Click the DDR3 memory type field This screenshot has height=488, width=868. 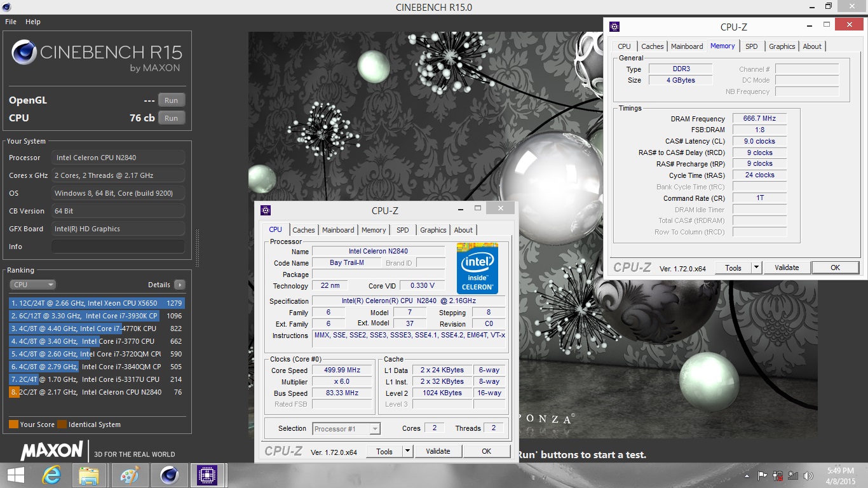pos(681,69)
